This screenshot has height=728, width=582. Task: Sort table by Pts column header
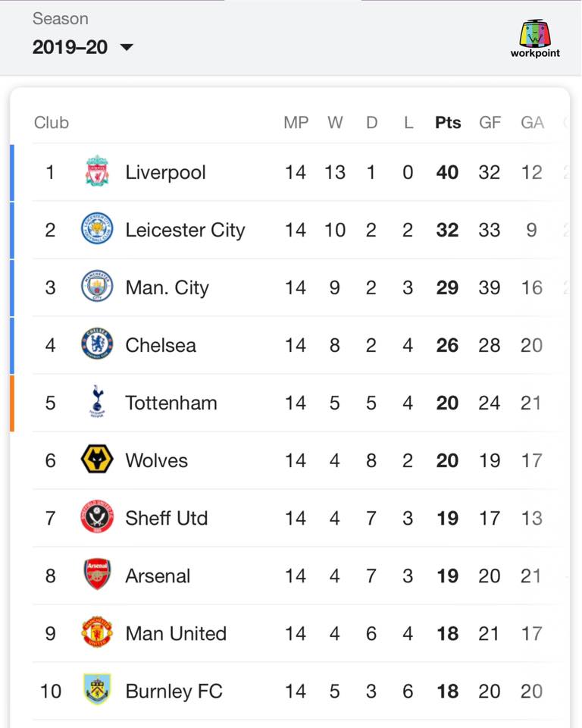448,123
